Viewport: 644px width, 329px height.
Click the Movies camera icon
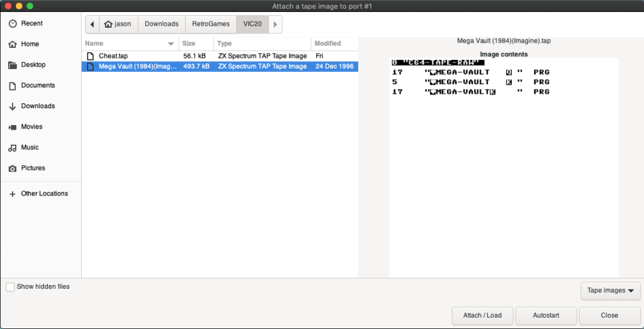click(x=12, y=127)
